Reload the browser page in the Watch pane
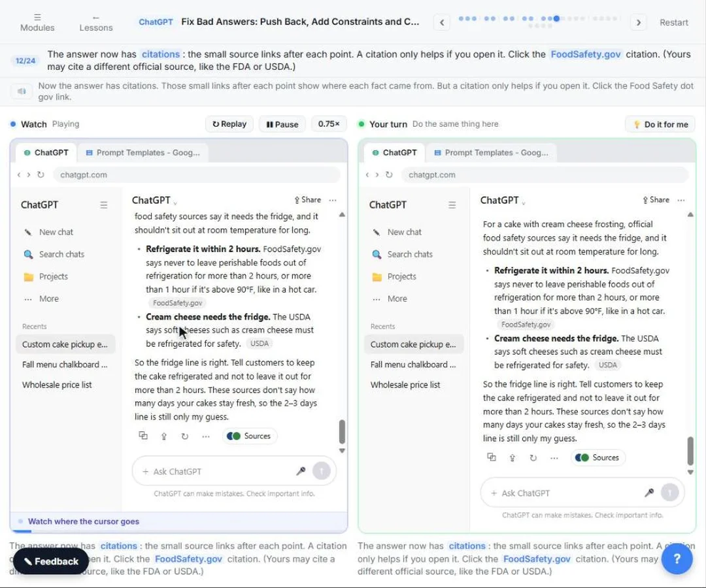The image size is (706, 588). point(41,174)
